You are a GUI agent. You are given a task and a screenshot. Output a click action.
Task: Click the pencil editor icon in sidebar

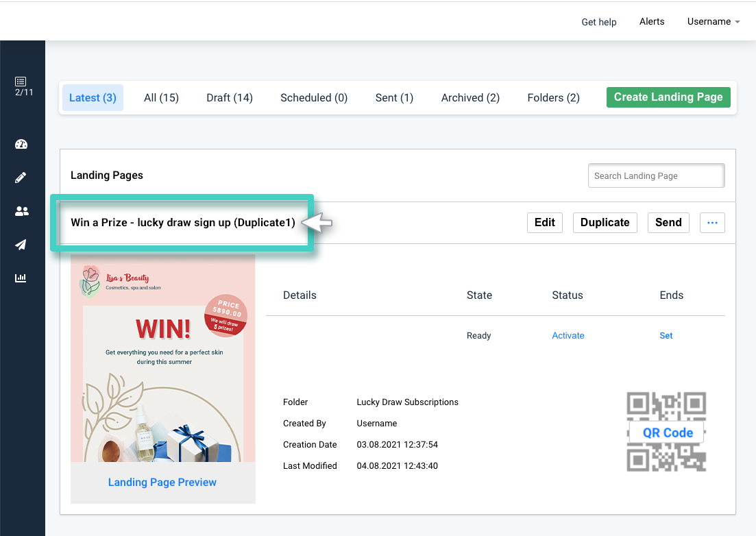[x=21, y=178]
